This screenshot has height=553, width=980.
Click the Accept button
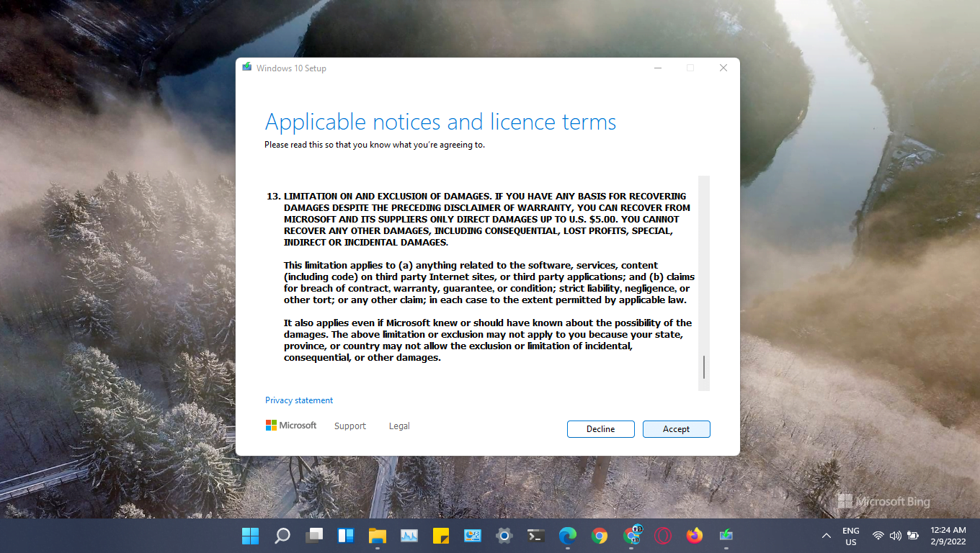tap(677, 429)
